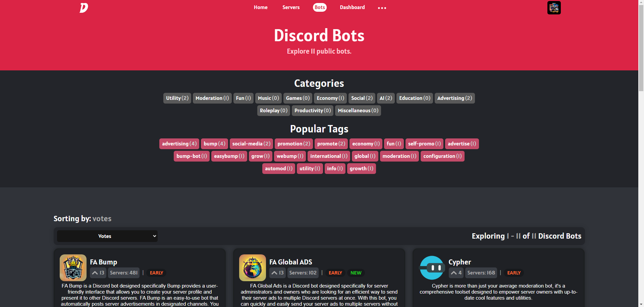644x307 pixels.
Task: Upvote Cypher with 4 votes
Action: [456, 273]
